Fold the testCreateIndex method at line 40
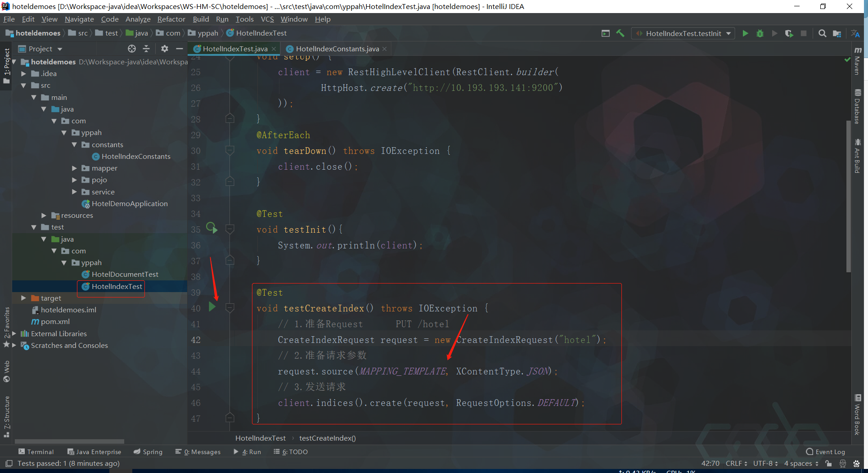This screenshot has height=473, width=868. click(229, 308)
